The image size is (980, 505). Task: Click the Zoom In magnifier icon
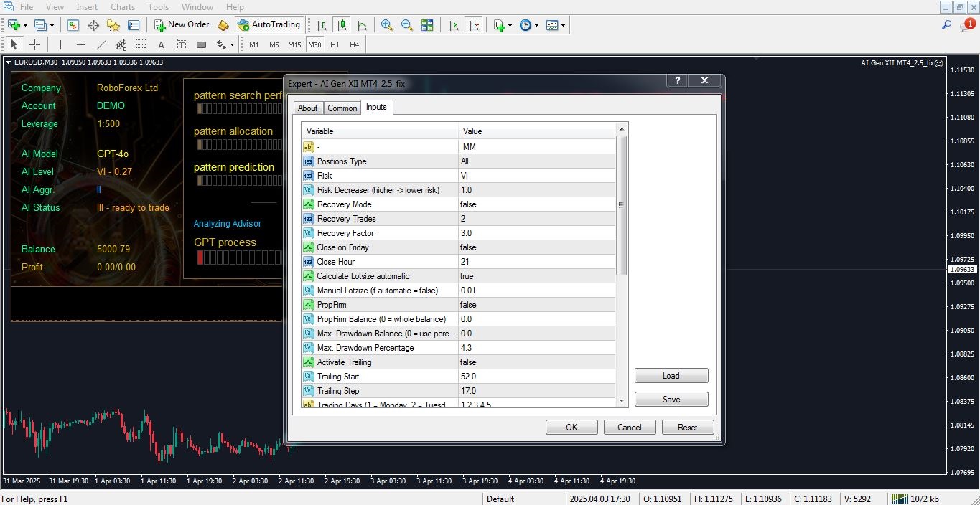coord(387,25)
